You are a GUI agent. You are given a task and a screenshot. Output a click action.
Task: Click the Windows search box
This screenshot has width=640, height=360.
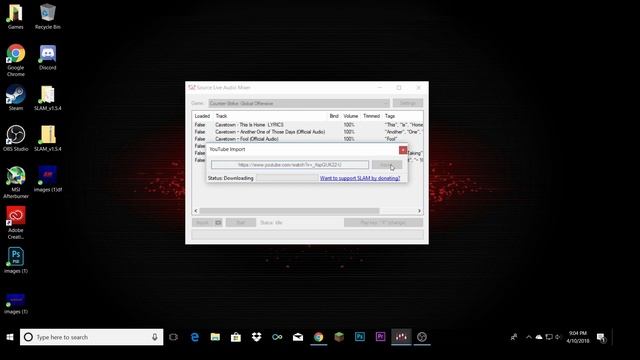coord(91,337)
